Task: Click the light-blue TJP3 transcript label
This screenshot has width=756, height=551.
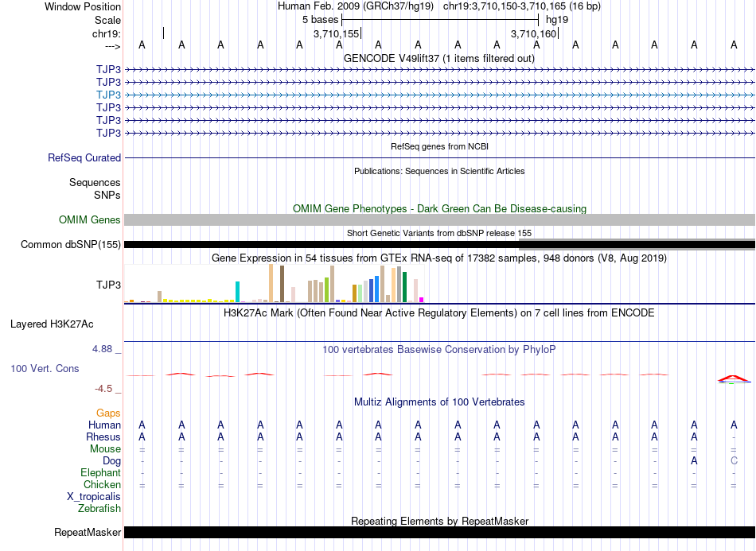Action: click(108, 95)
